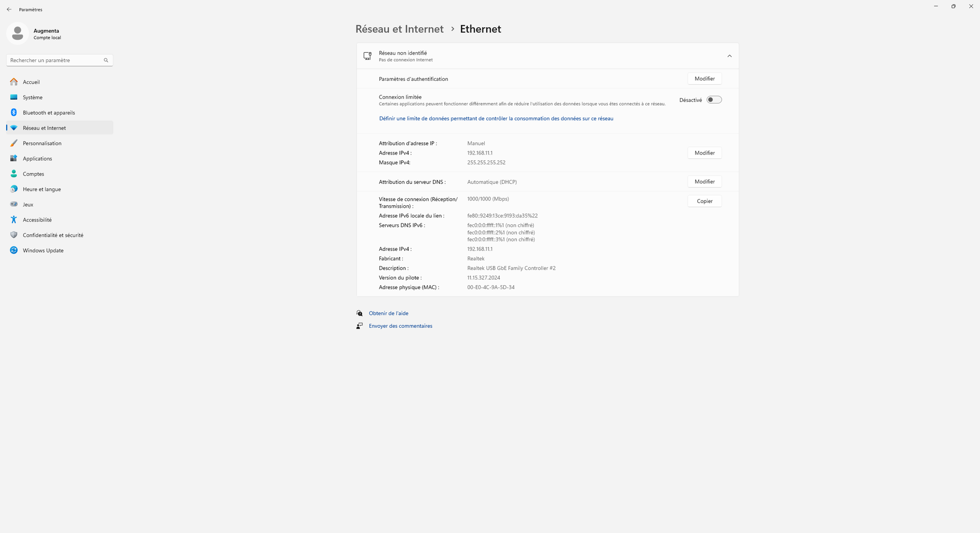980x533 pixels.
Task: Modify the IP address assignment
Action: tap(704, 153)
